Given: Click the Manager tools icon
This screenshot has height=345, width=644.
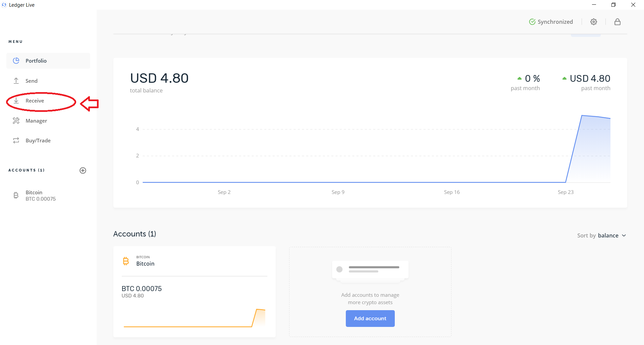Looking at the screenshot, I should point(16,121).
